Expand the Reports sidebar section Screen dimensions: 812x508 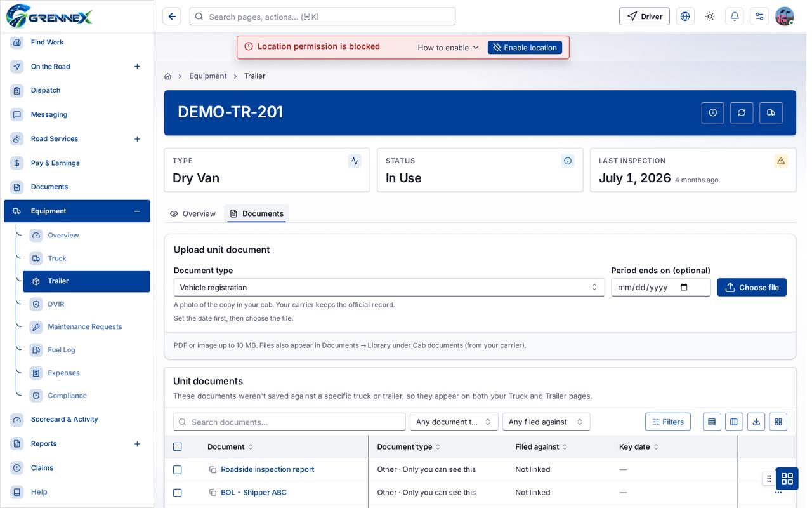(x=137, y=444)
